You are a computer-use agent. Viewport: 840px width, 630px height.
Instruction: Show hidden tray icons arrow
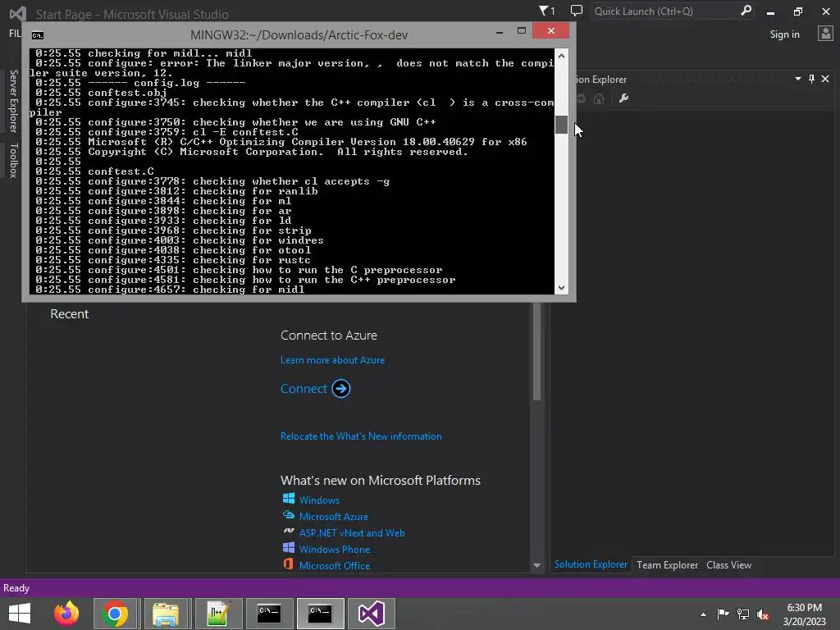(x=703, y=614)
